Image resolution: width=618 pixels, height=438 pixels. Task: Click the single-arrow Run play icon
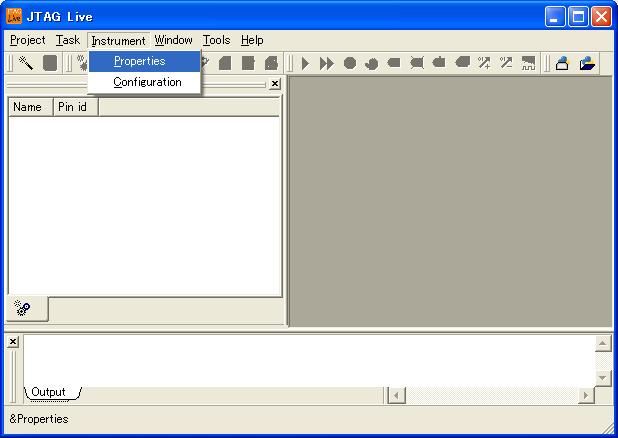[x=305, y=63]
